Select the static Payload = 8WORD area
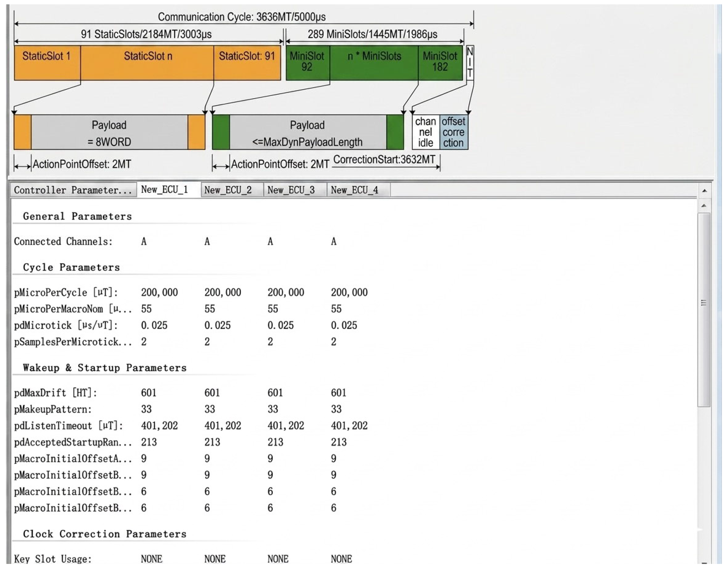The width and height of the screenshot is (728, 570). click(109, 132)
